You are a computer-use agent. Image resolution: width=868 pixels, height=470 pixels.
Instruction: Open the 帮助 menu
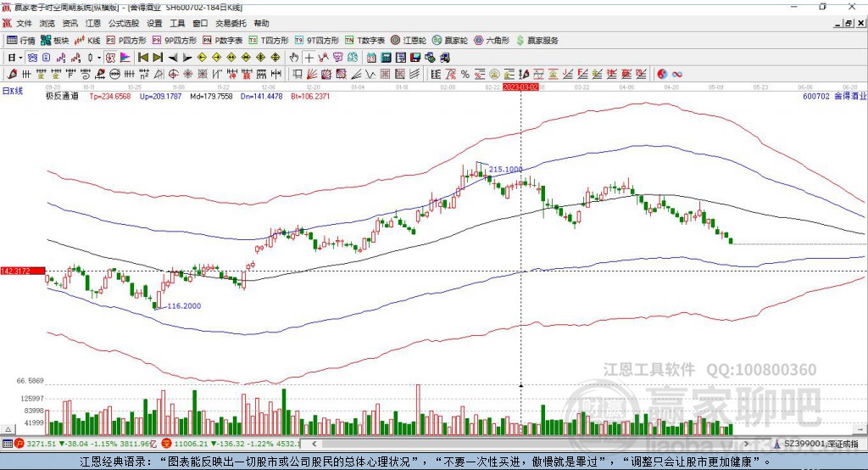[261, 23]
